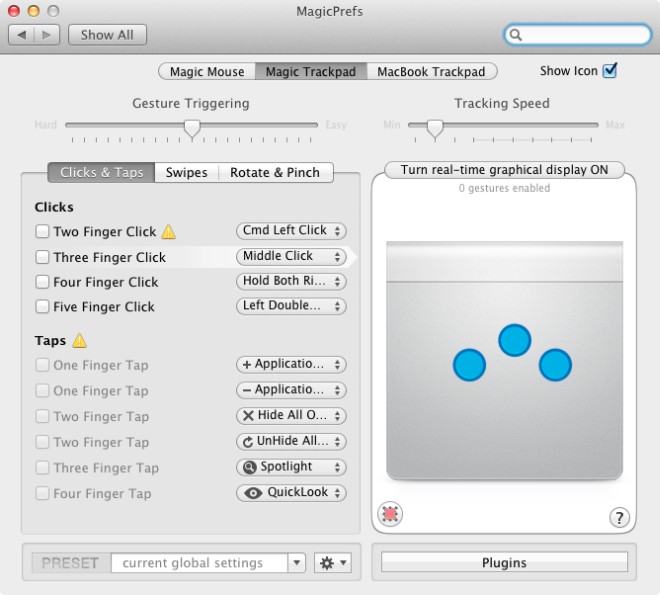Open the Left Double... dropdown
The image size is (660, 595).
291,306
